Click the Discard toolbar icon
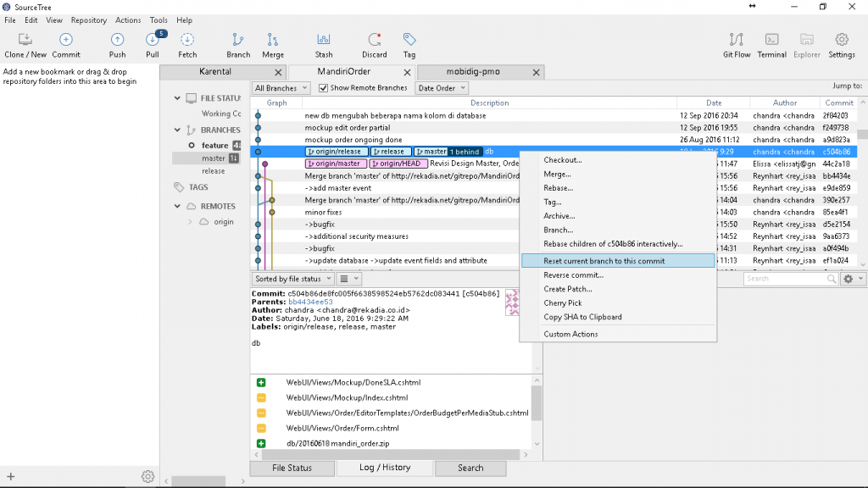 click(x=374, y=45)
